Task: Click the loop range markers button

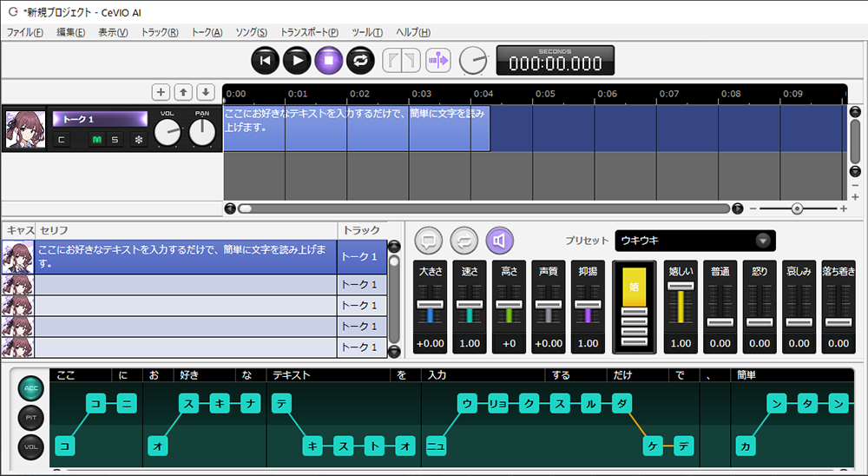Action: (401, 61)
